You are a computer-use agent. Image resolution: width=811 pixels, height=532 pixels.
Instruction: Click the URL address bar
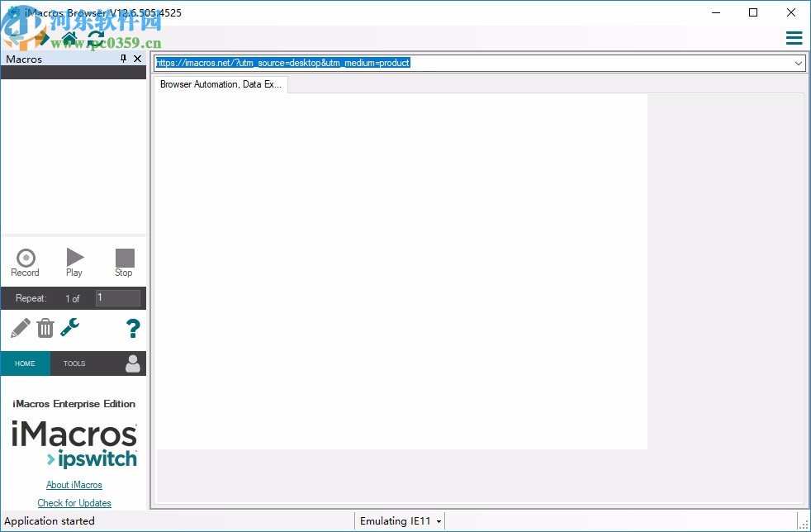click(472, 63)
